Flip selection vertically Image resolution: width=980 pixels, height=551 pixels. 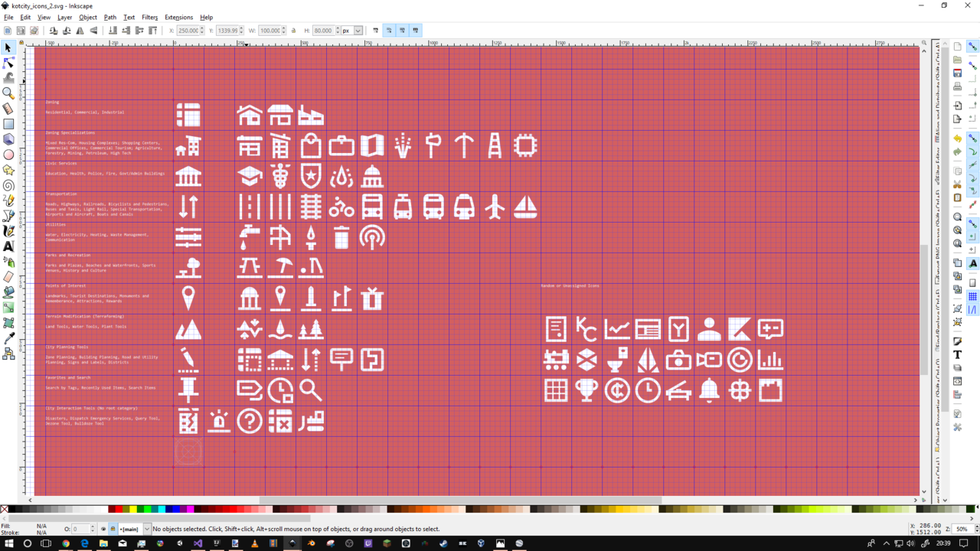pos(93,31)
